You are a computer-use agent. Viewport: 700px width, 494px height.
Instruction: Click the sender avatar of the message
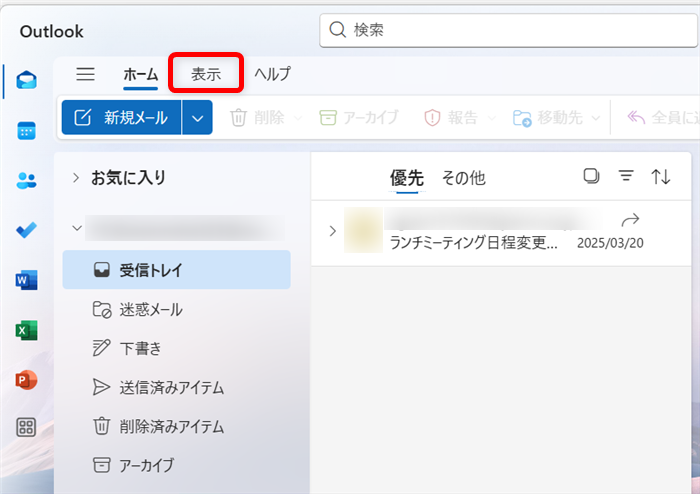pyautogui.click(x=363, y=230)
